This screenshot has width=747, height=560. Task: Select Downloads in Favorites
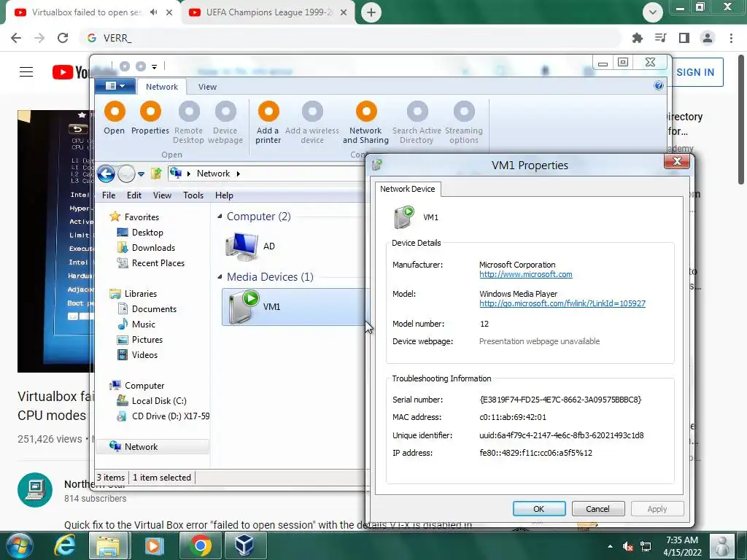(x=153, y=248)
